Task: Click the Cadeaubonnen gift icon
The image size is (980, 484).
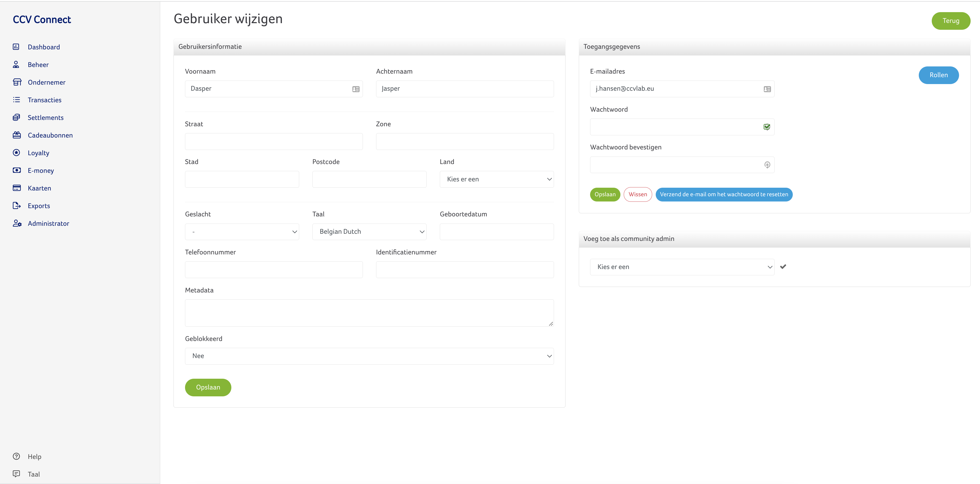Action: coord(17,135)
